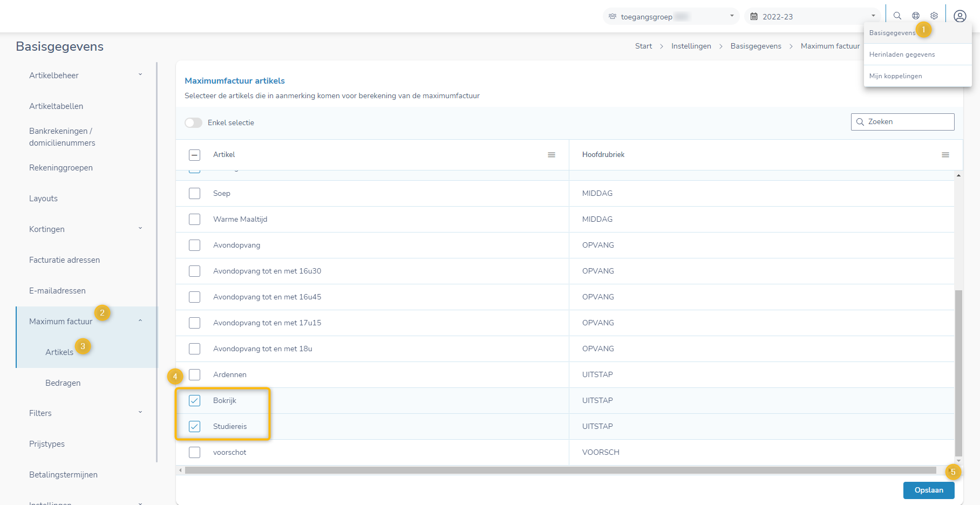Select Herinladen gegevens from the menu
Viewport: 980px width, 505px height.
coord(902,54)
